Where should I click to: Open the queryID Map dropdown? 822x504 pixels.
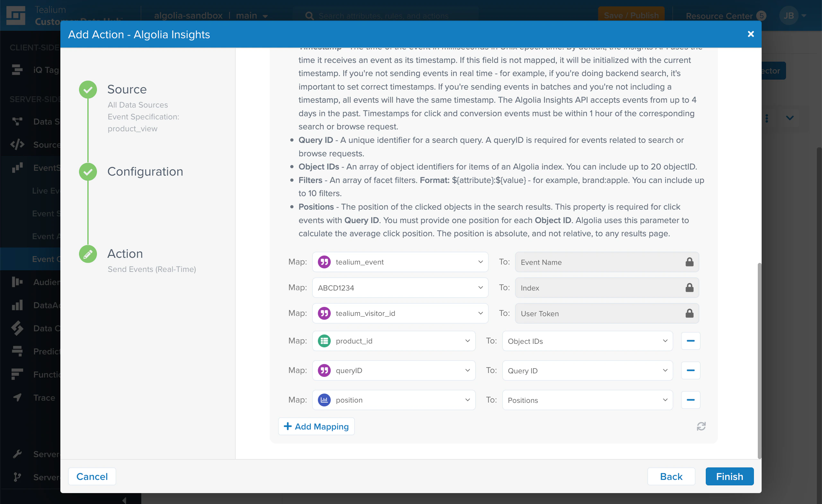[394, 370]
